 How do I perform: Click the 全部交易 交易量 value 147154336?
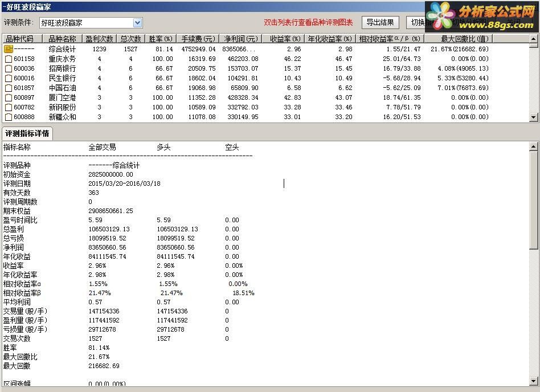point(104,311)
